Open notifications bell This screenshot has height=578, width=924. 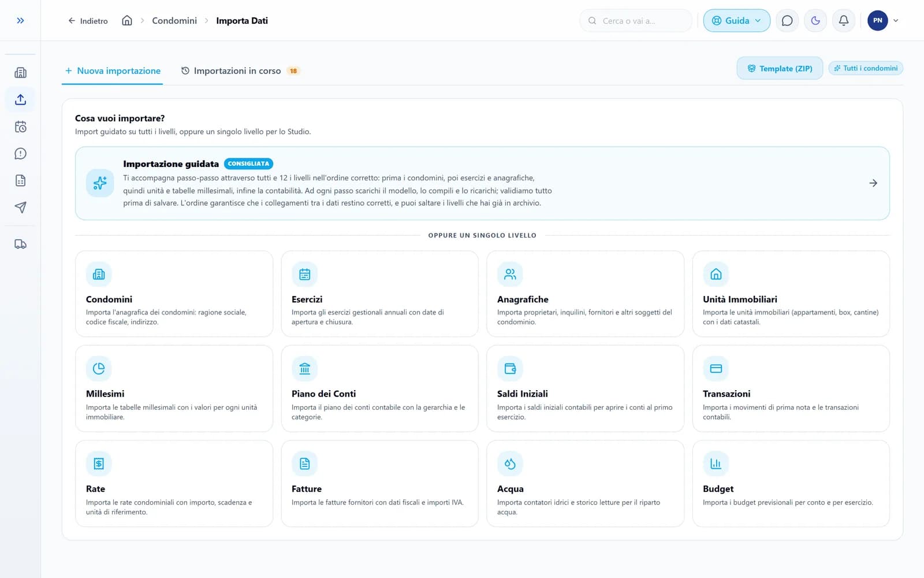(x=844, y=21)
